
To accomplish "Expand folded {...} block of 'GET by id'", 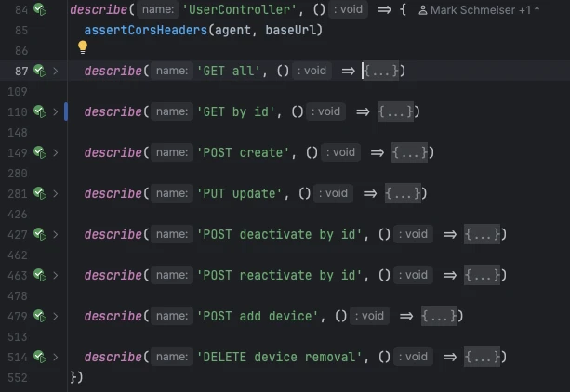I will 398,111.
